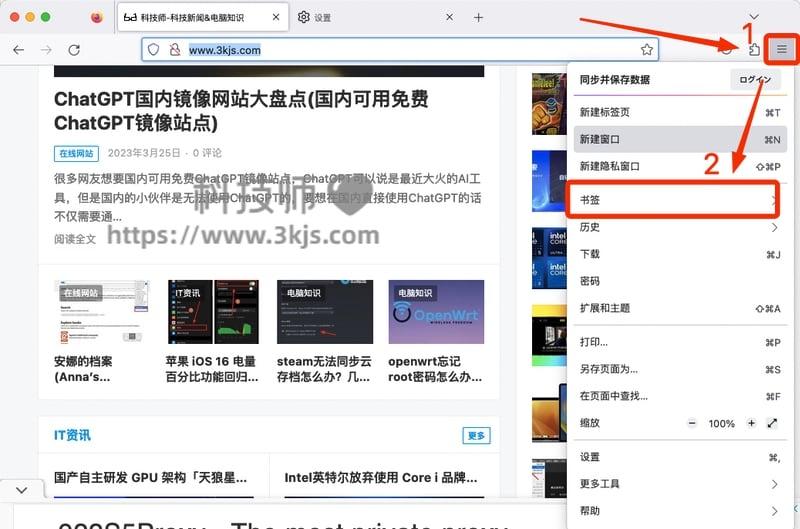Expand the 更多工具 submenu
The width and height of the screenshot is (800, 529).
tap(680, 484)
